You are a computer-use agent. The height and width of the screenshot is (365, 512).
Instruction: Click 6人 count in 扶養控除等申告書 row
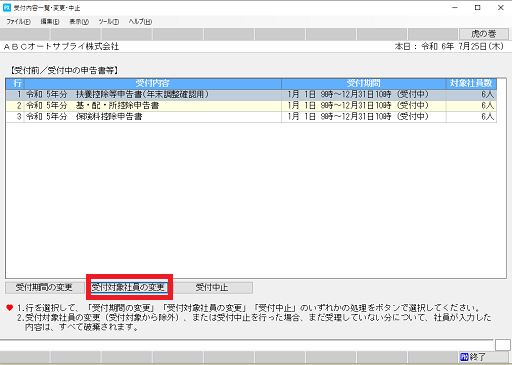point(471,94)
